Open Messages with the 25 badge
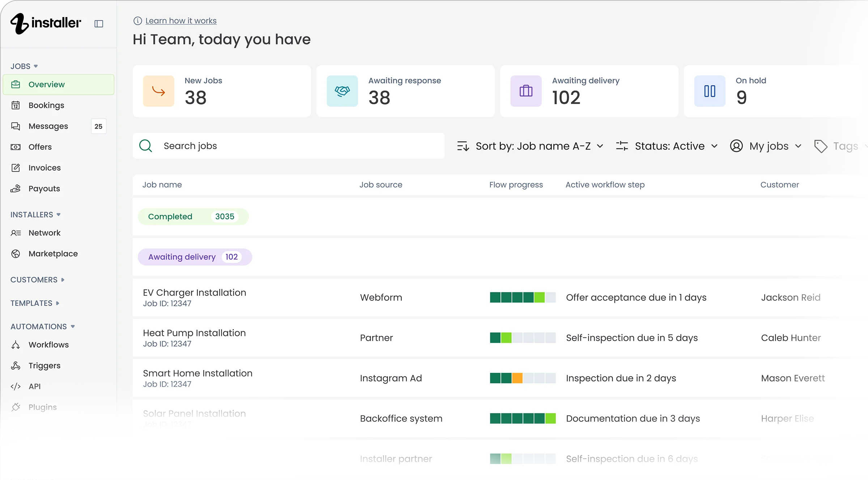This screenshot has width=868, height=480. 59,126
